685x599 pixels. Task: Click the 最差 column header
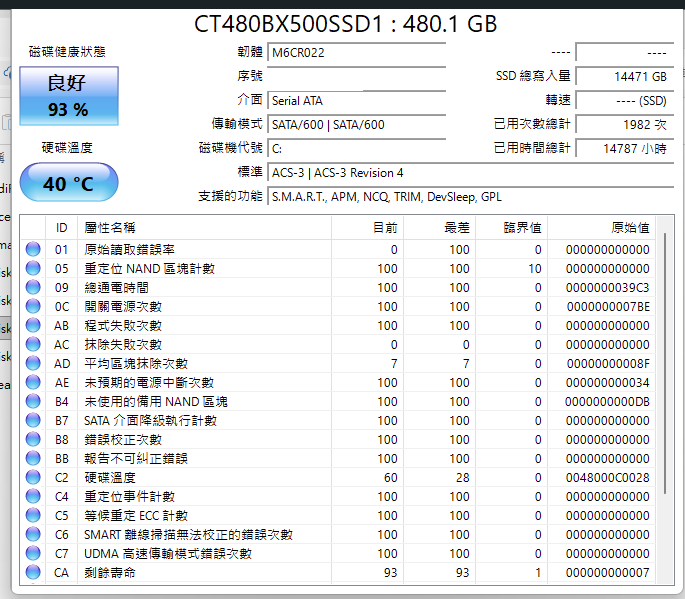[x=439, y=228]
